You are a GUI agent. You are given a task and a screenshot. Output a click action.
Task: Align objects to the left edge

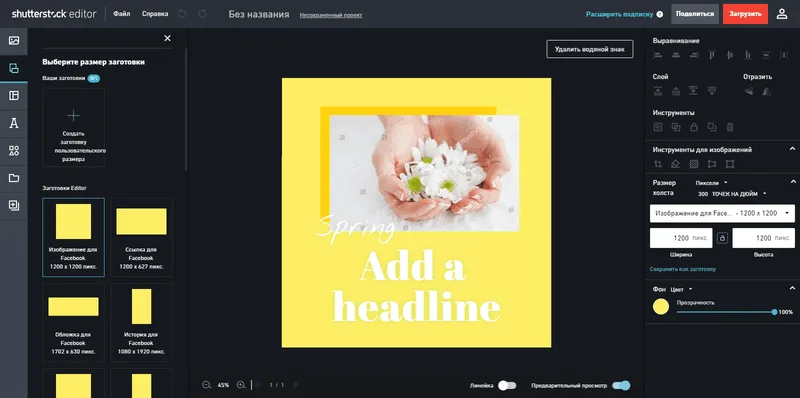click(658, 55)
